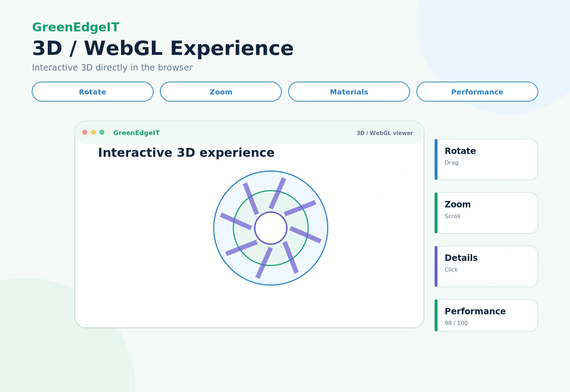Click the '3D / WebGL viewer' label
This screenshot has width=570, height=392.
(385, 133)
